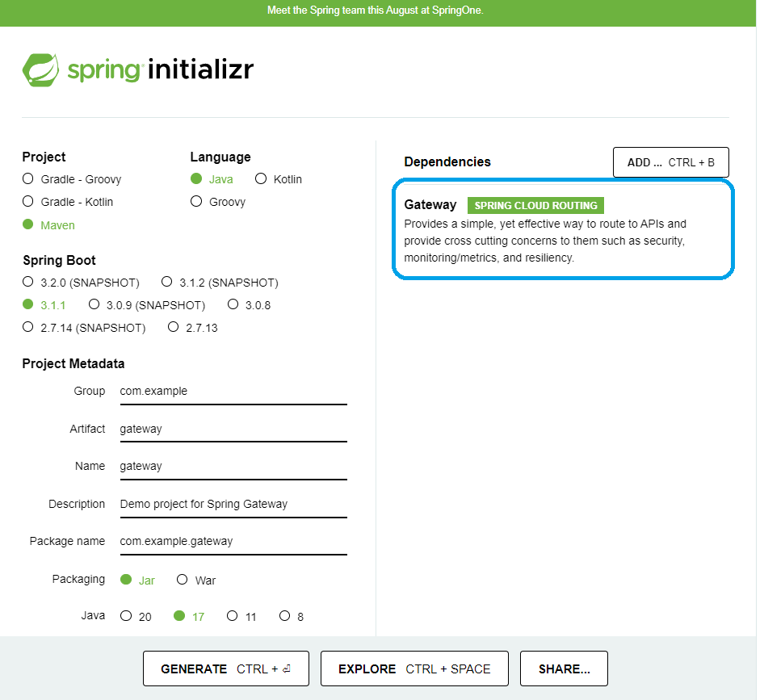Select Spring Boot 3.2.0 (SNAPSHOT)

coord(81,283)
